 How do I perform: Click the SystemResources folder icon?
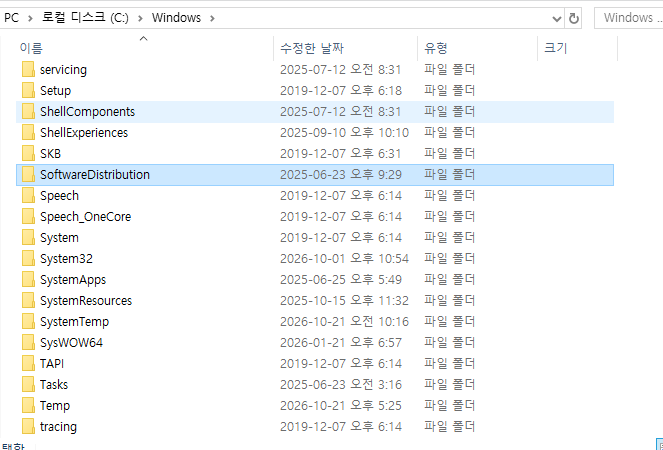(x=28, y=301)
